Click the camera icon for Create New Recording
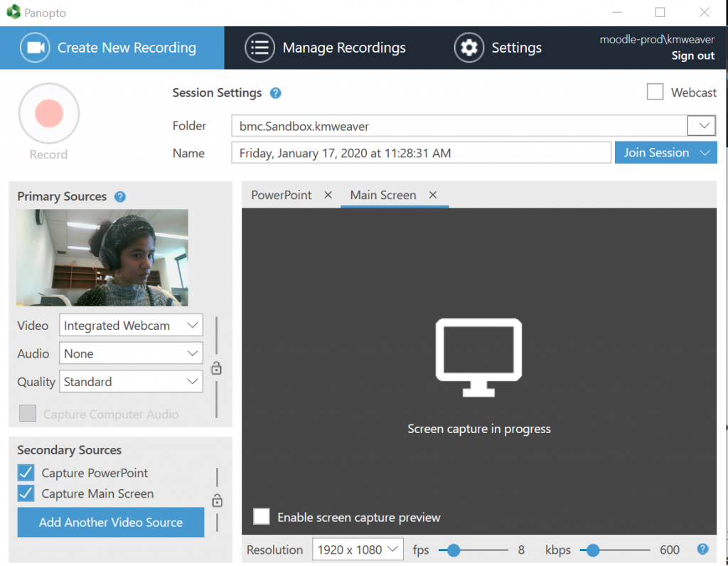This screenshot has height=566, width=728. click(x=35, y=48)
